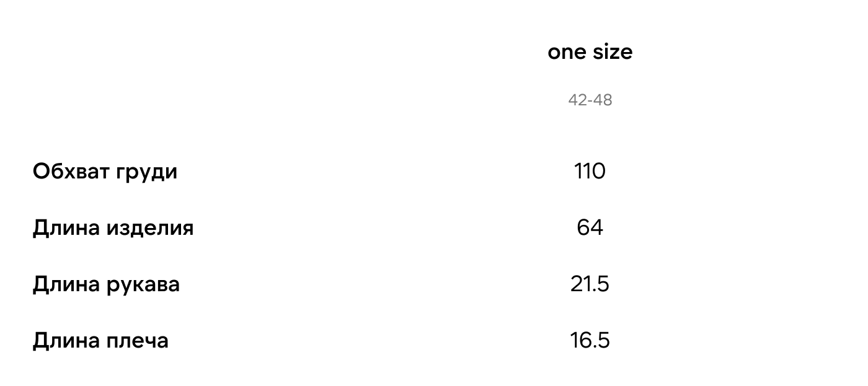Click the word "изделия"
This screenshot has height=386, width=868.
(x=150, y=229)
